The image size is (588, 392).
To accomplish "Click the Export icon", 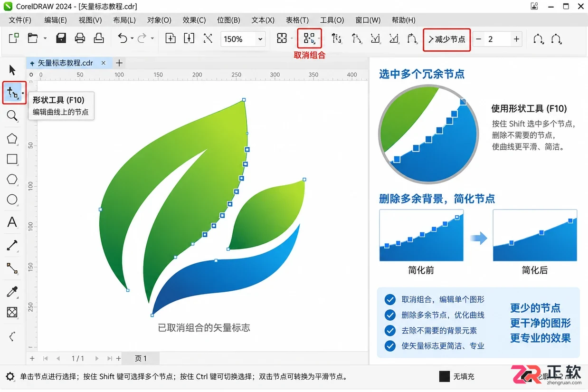I will coord(189,38).
